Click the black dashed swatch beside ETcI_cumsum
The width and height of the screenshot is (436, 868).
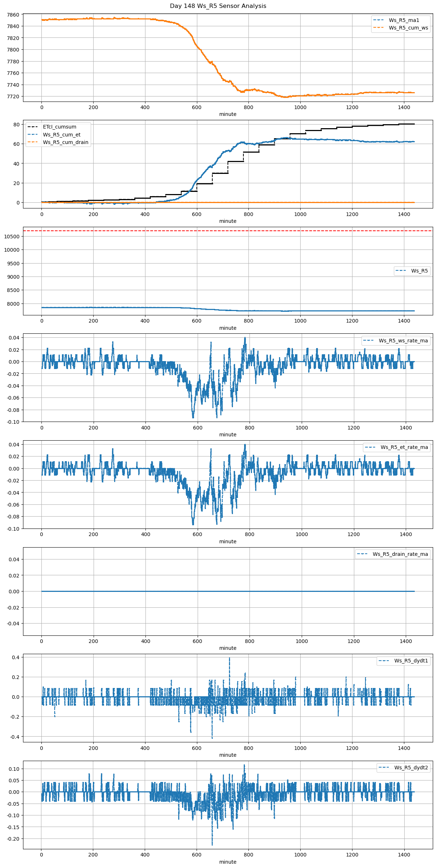tap(33, 127)
